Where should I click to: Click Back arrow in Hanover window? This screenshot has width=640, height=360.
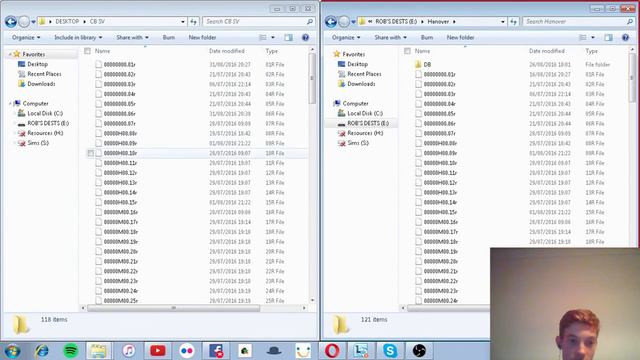(331, 22)
